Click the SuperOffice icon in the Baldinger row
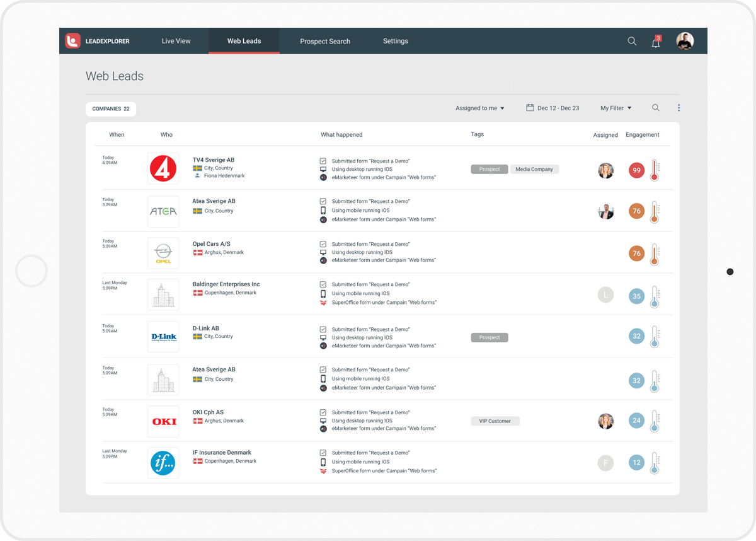Image resolution: width=756 pixels, height=541 pixels. point(323,303)
